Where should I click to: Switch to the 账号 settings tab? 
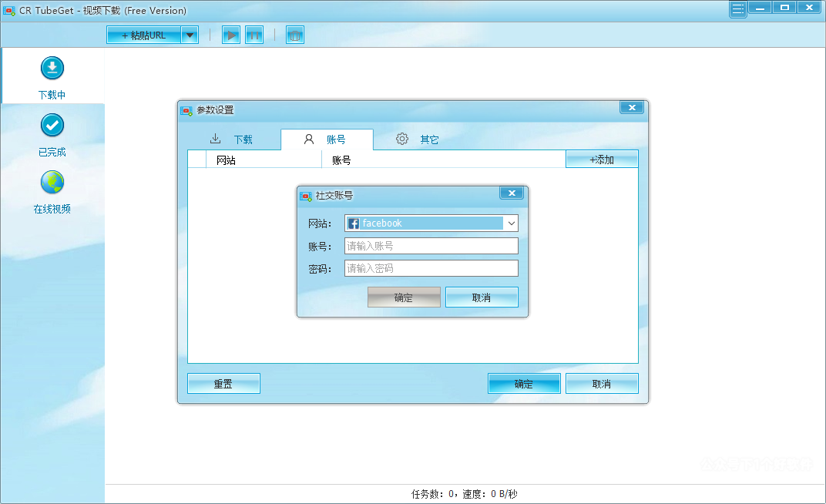pos(327,139)
